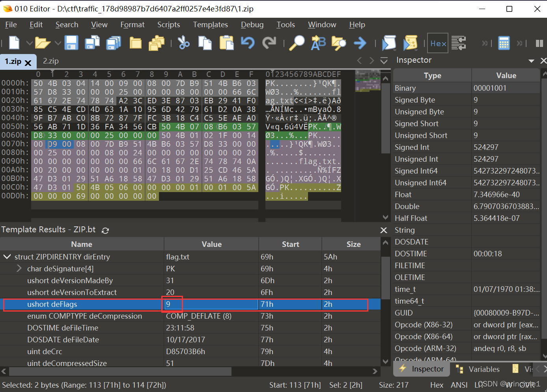Open the file tabs list dropdown
547x392 pixels.
[384, 61]
